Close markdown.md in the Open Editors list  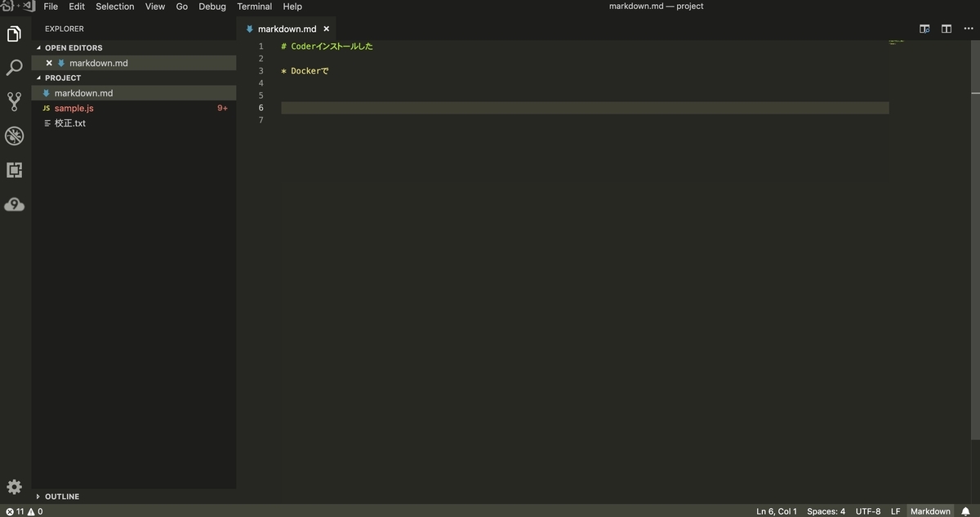[49, 63]
